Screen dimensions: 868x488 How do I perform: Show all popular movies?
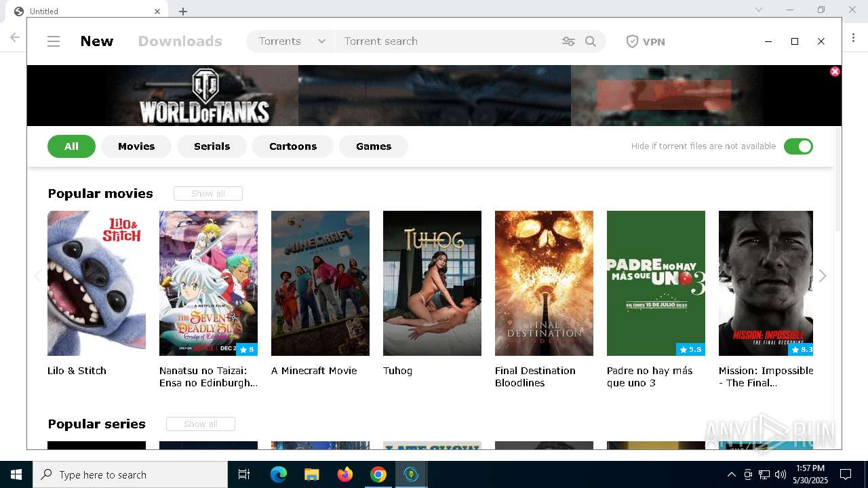click(x=208, y=194)
